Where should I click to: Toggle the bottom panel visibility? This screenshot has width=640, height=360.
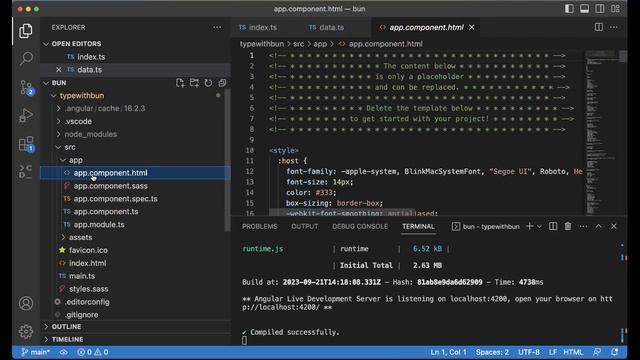(584, 9)
